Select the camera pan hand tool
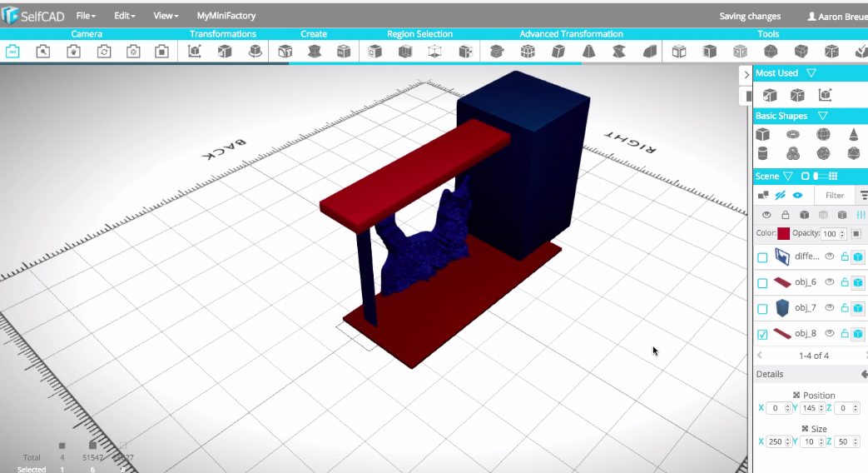The image size is (868, 473). 73,52
